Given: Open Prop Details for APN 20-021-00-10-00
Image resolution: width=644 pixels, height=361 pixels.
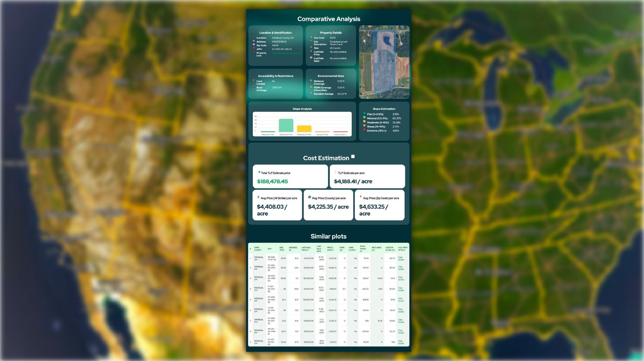Looking at the screenshot, I should pyautogui.click(x=400, y=342).
